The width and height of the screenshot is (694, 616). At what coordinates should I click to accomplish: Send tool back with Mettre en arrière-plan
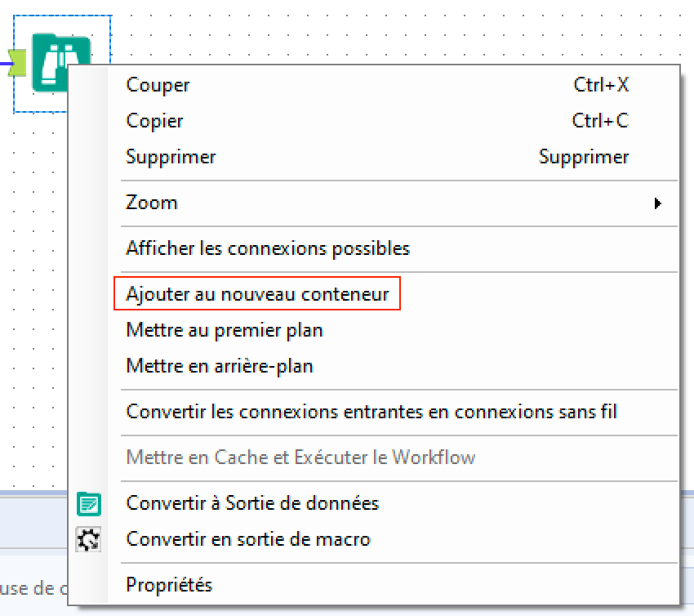[x=220, y=366]
